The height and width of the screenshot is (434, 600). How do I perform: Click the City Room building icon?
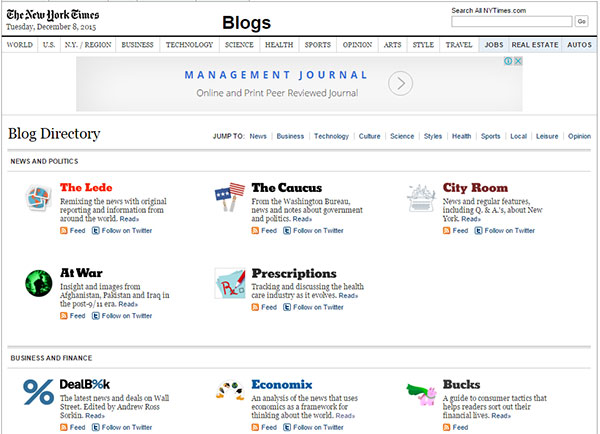pos(423,196)
